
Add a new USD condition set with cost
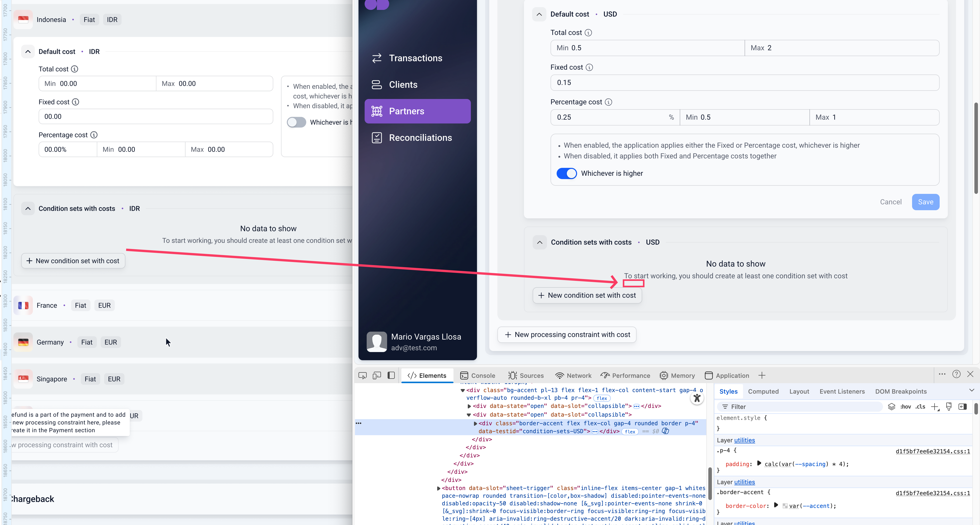pos(587,295)
